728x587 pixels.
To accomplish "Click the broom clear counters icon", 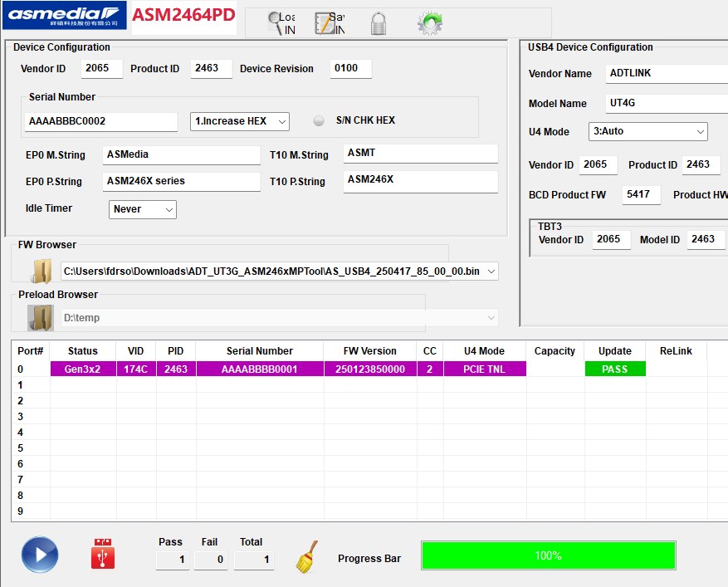I will coord(307,557).
